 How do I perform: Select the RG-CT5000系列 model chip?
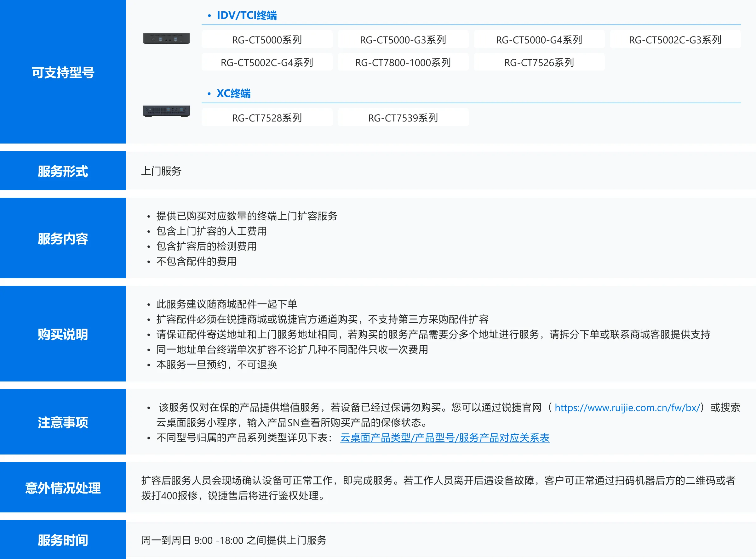pos(267,40)
